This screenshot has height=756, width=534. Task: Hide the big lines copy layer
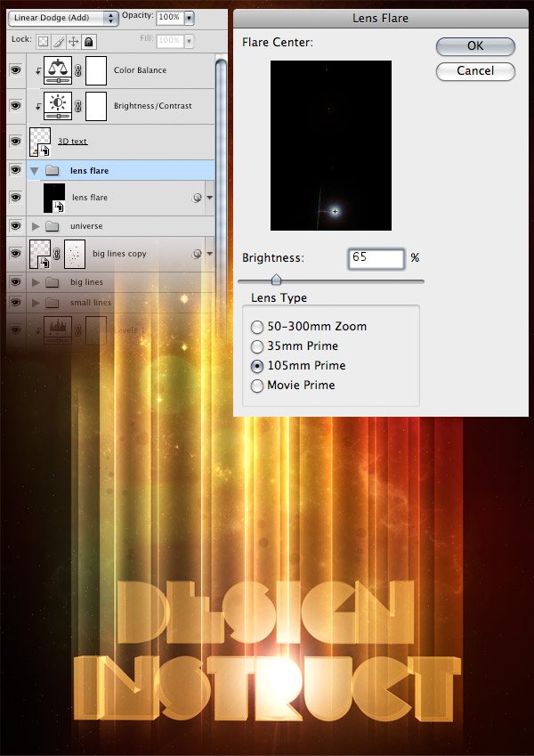tap(16, 253)
